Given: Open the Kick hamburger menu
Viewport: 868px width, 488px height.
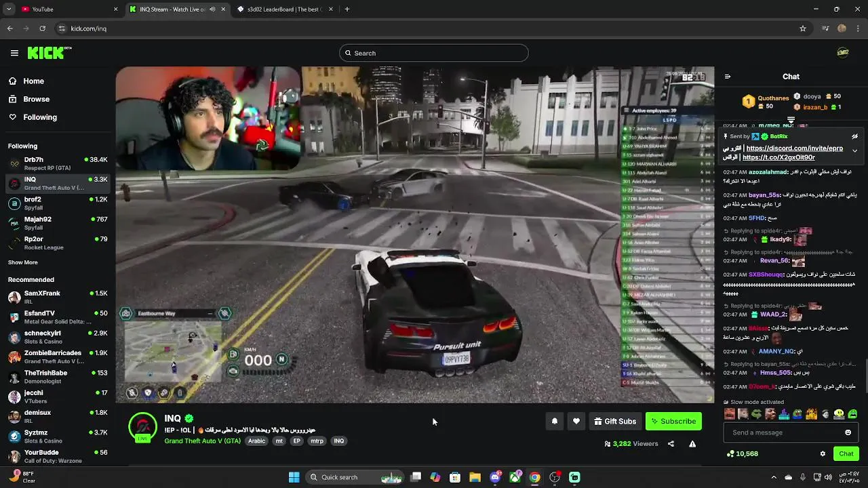Looking at the screenshot, I should (14, 53).
